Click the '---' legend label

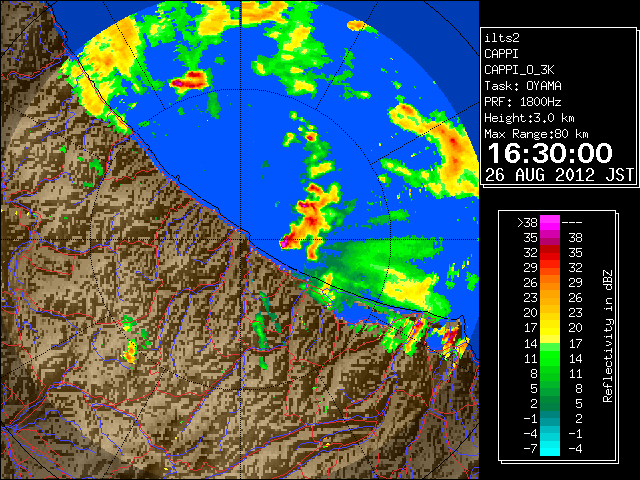tap(572, 223)
